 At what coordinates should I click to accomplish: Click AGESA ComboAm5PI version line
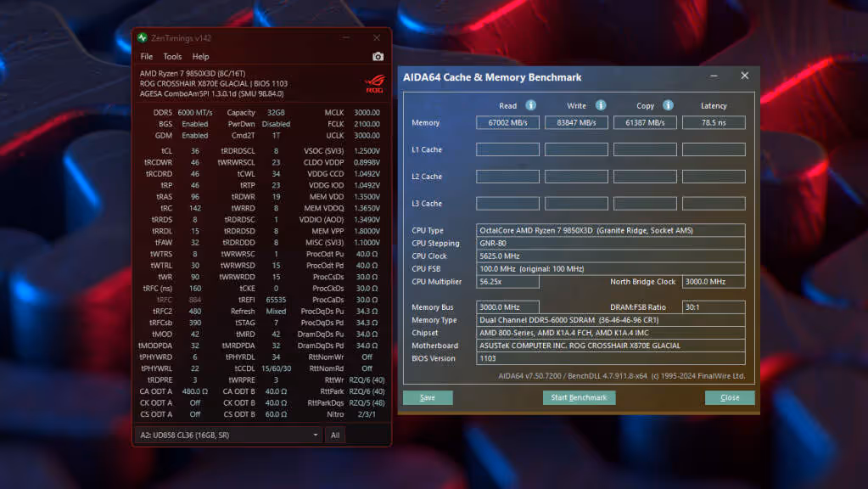(x=211, y=93)
